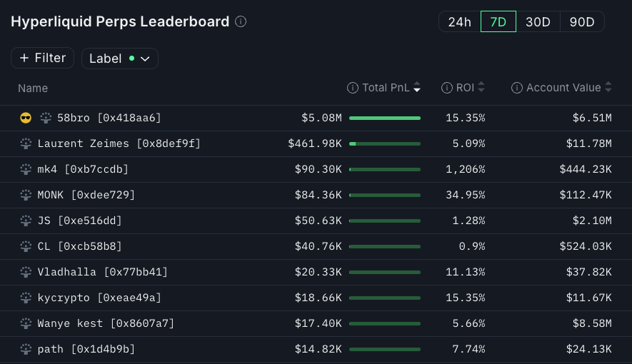The height and width of the screenshot is (364, 632).
Task: Click the info icon next to Total PnL
Action: (x=353, y=88)
